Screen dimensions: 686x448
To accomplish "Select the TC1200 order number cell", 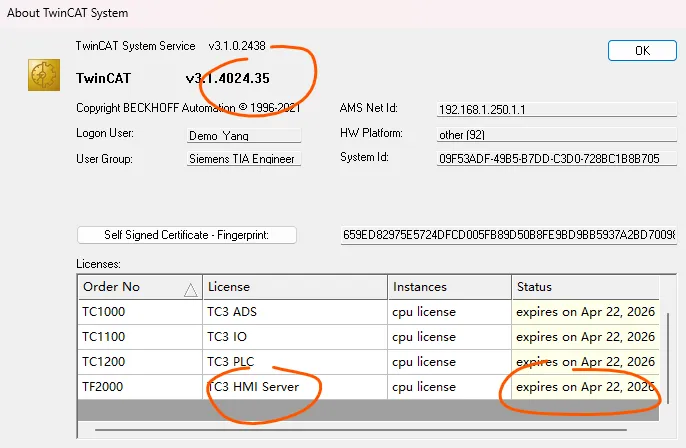I will (x=140, y=362).
